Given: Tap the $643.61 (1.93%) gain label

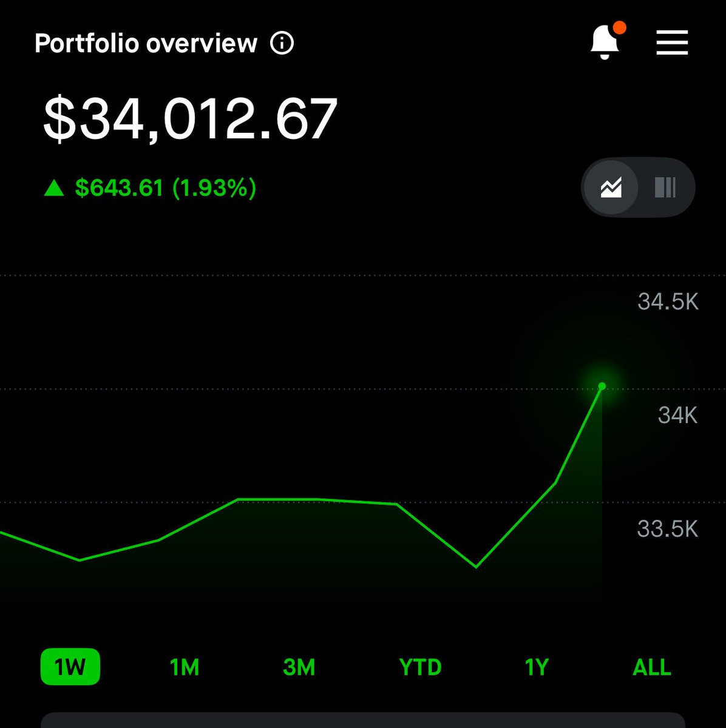Looking at the screenshot, I should 166,188.
